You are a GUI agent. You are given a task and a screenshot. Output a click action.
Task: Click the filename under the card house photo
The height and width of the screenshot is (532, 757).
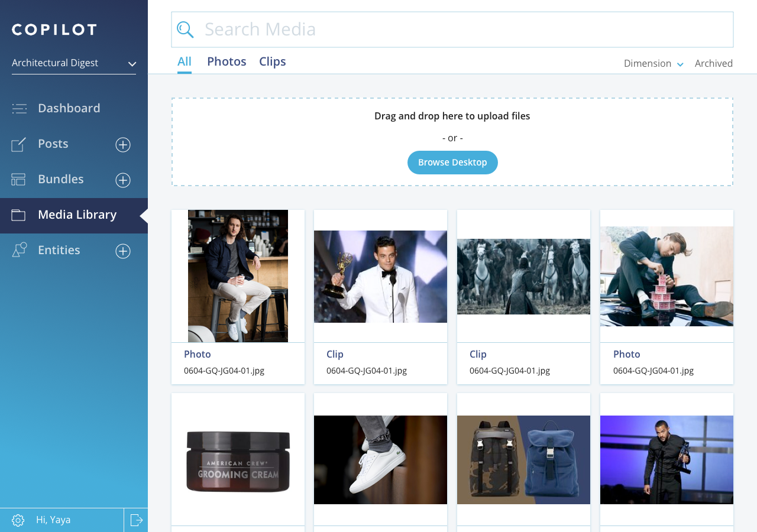(654, 371)
